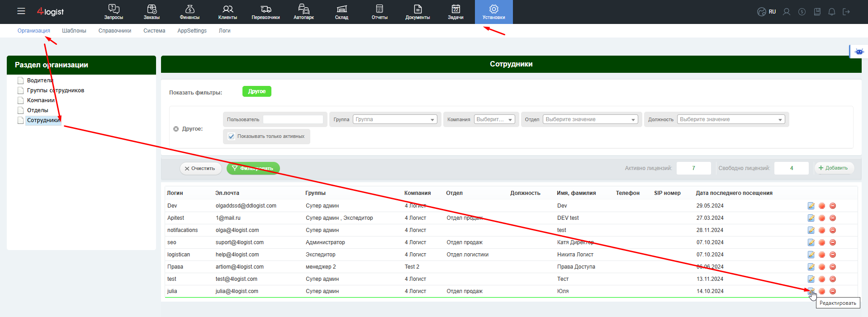868x317 pixels.
Task: Open the Группа dropdown filter
Action: tap(395, 119)
